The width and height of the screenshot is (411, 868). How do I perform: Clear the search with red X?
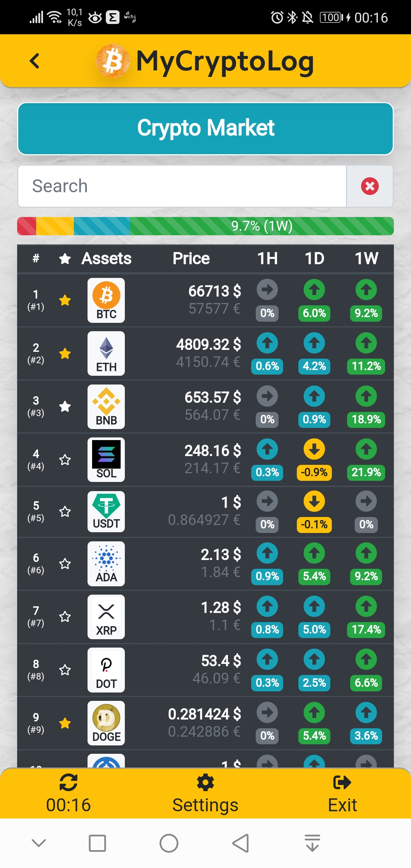coord(370,186)
